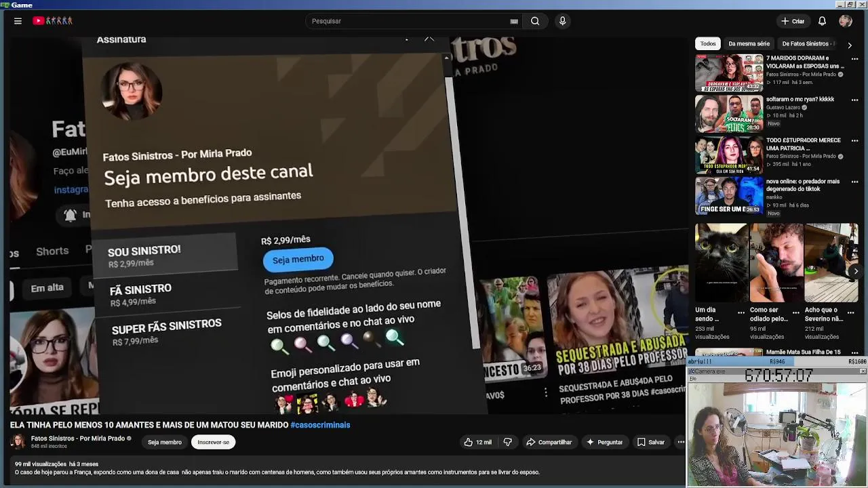
Task: Open 7 MARIDOS DOPARAM video thumbnail
Action: pos(729,73)
